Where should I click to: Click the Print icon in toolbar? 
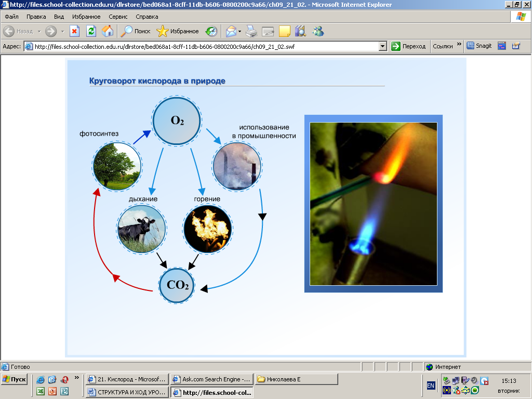pos(251,31)
